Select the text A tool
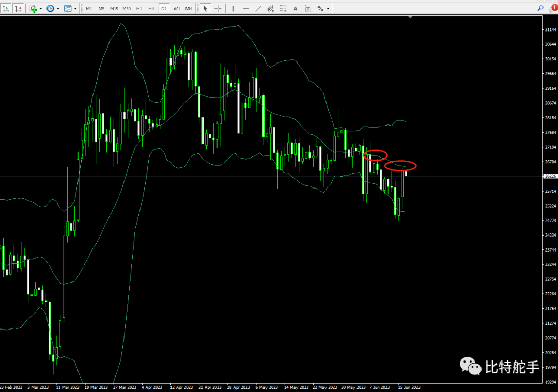The height and width of the screenshot is (392, 558). tap(296, 9)
